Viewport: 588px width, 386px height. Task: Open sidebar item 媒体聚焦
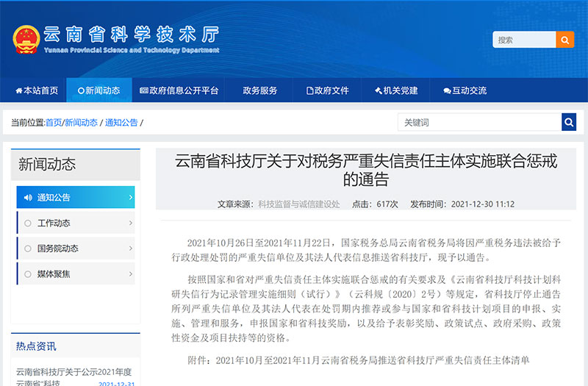coord(76,274)
